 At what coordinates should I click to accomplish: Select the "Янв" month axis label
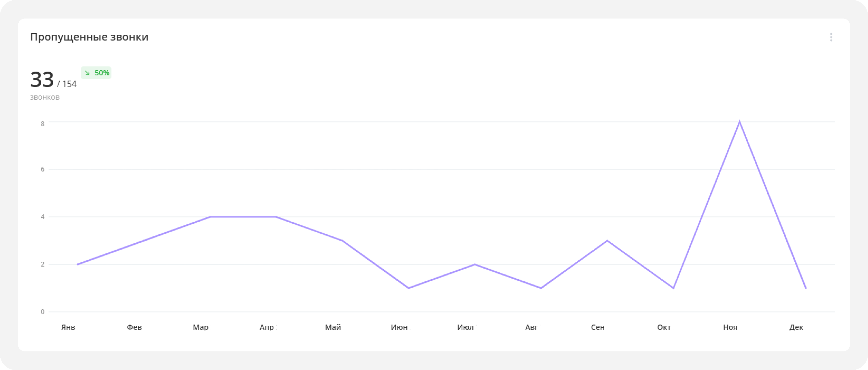(68, 327)
